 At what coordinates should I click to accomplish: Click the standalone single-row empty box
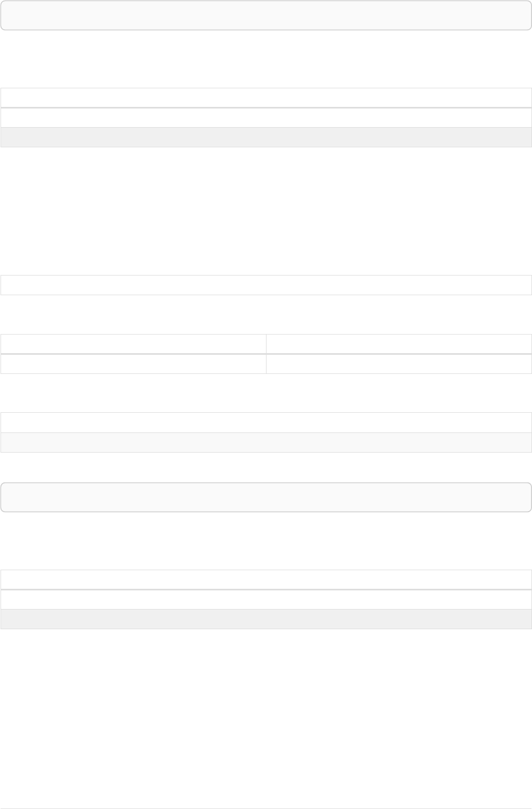266,285
